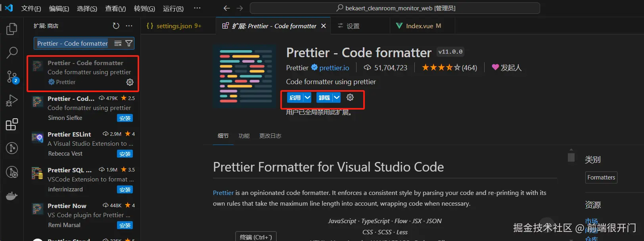Click the version label v11.0.0
This screenshot has width=644, height=241.
tap(450, 52)
